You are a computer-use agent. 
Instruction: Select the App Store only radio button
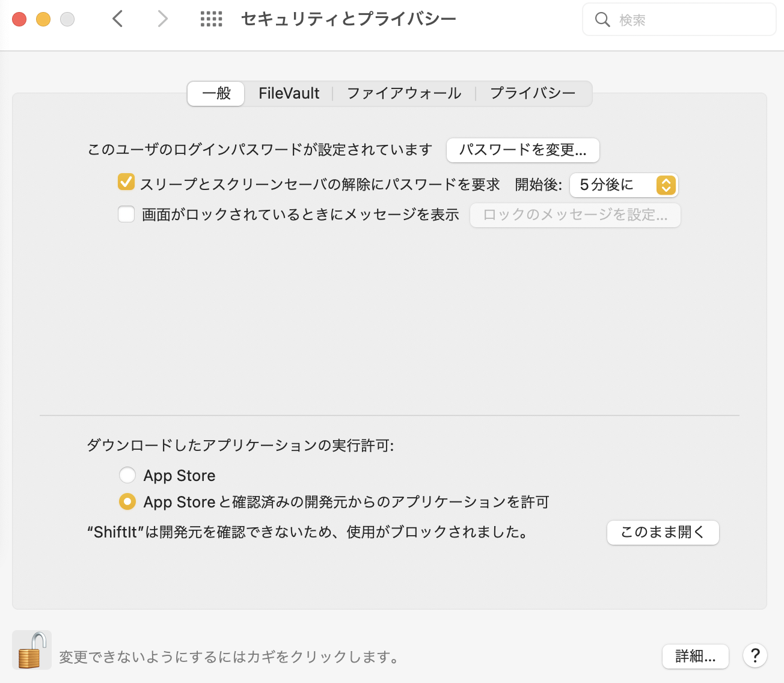point(127,475)
